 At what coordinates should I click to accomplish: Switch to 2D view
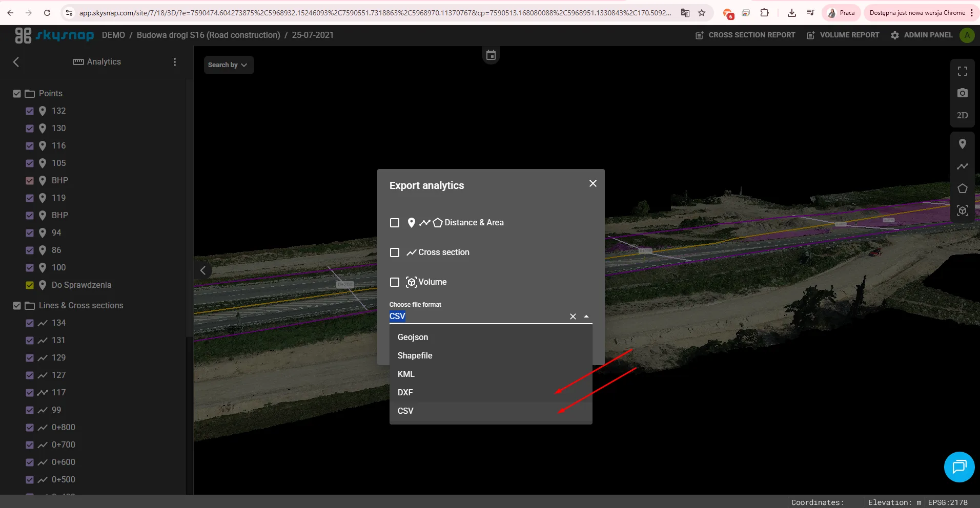click(x=962, y=115)
